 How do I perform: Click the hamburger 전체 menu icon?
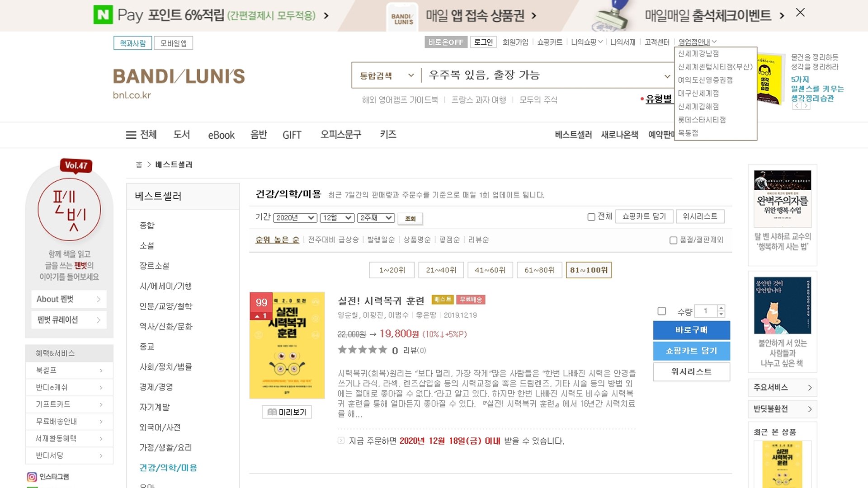pyautogui.click(x=131, y=135)
